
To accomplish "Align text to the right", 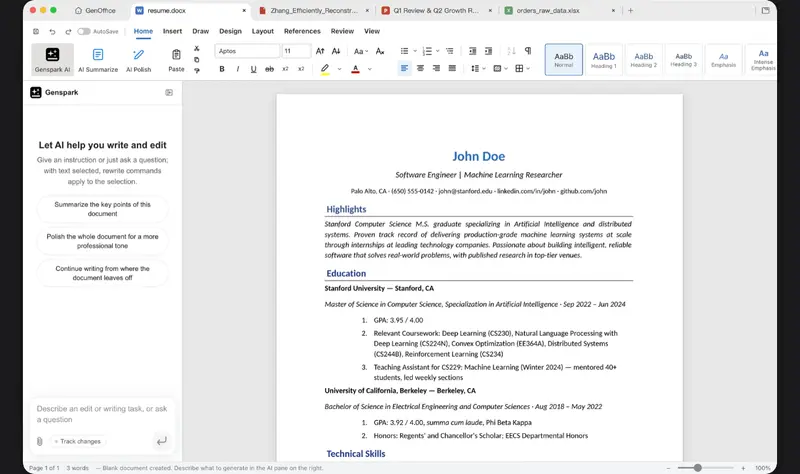I will pos(436,68).
